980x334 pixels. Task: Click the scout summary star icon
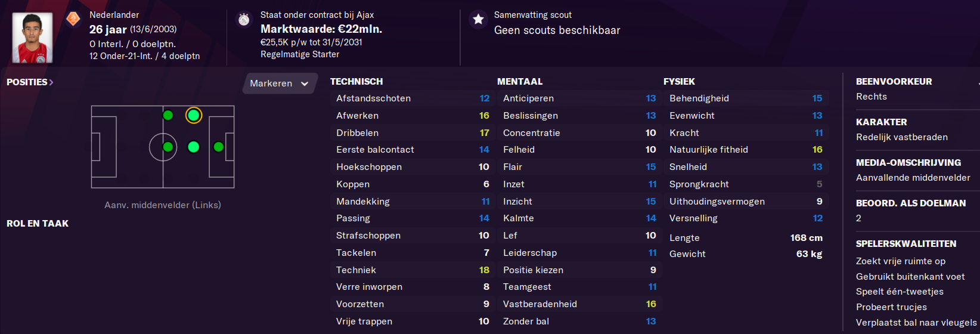click(x=478, y=19)
